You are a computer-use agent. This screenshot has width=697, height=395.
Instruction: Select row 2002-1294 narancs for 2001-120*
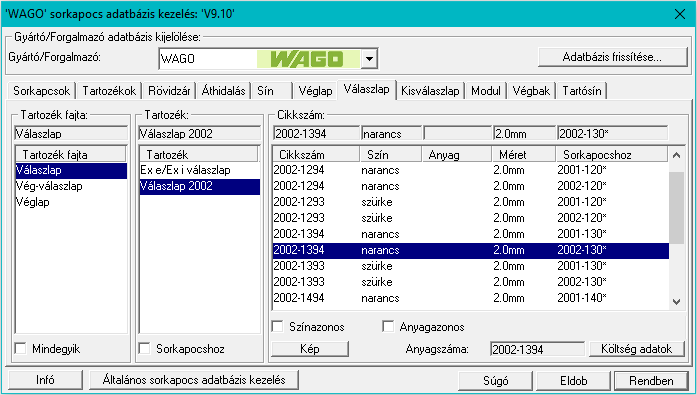471,170
